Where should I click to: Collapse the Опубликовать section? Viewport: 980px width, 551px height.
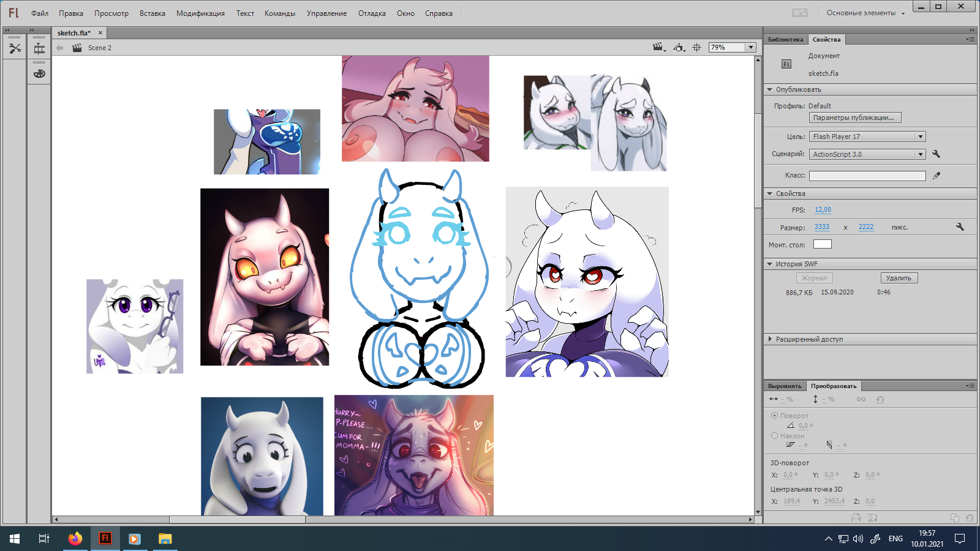[770, 89]
